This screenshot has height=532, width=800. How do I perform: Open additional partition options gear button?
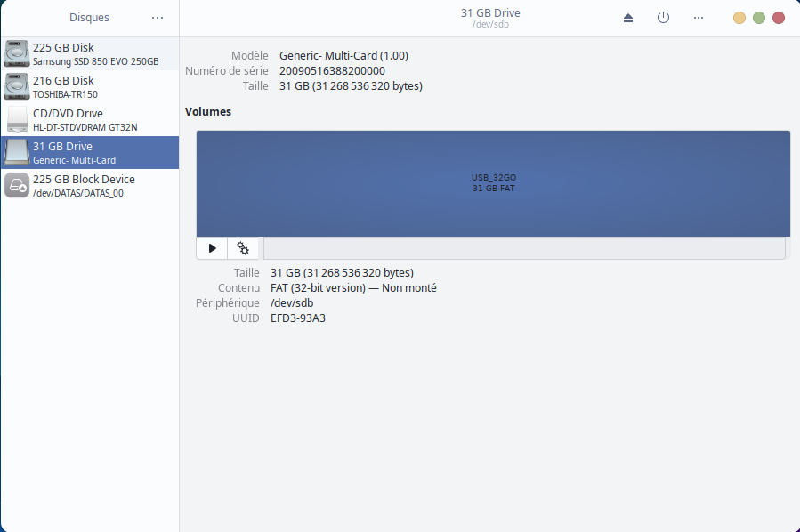point(243,248)
